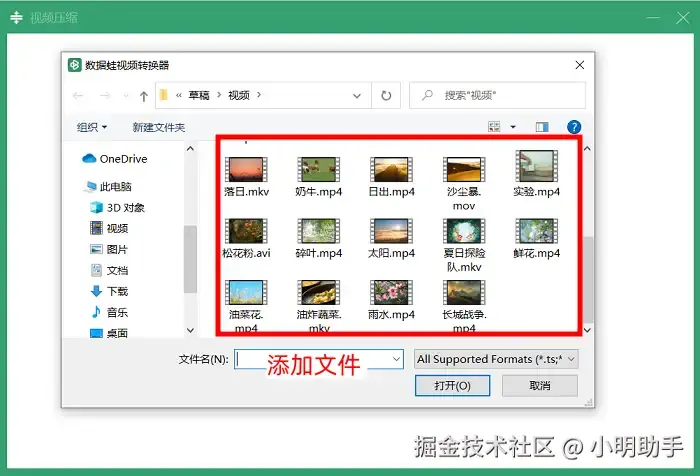700x476 pixels.
Task: Click the 视频压缩 window app icon
Action: 16,17
